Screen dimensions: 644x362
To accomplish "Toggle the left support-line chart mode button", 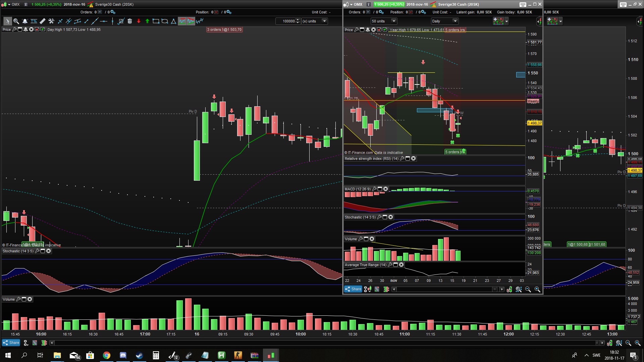I will (182, 21).
